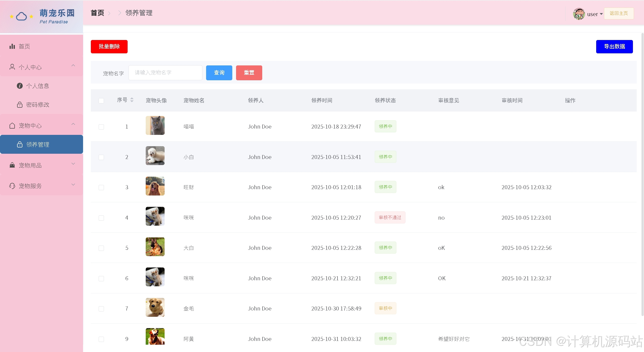Click the 查询 search button
644x352 pixels.
coord(219,73)
